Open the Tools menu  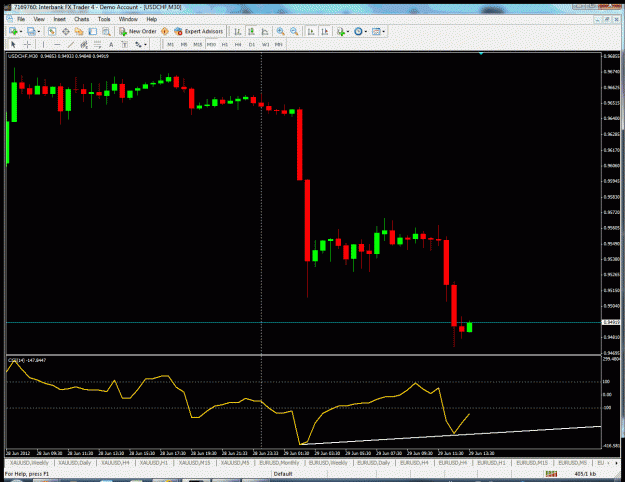(x=104, y=19)
